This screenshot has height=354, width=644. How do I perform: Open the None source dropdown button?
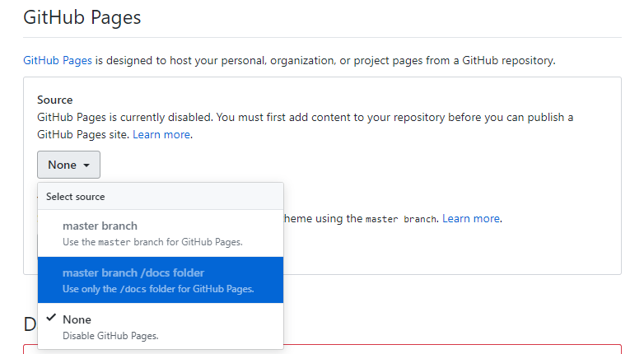click(x=68, y=165)
